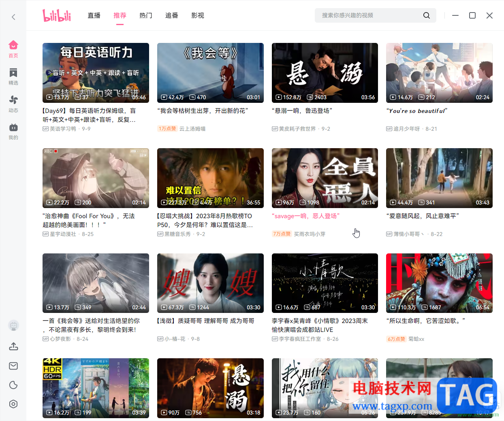Screen dimensions: 504x421
Task: Open title “所以生命啊，它苦涩如歌。”
Action: (x=426, y=321)
